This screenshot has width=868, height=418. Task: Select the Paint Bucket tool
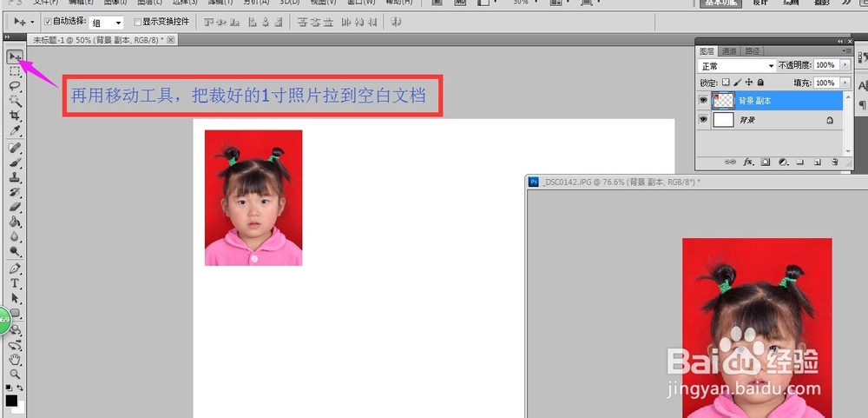point(15,222)
